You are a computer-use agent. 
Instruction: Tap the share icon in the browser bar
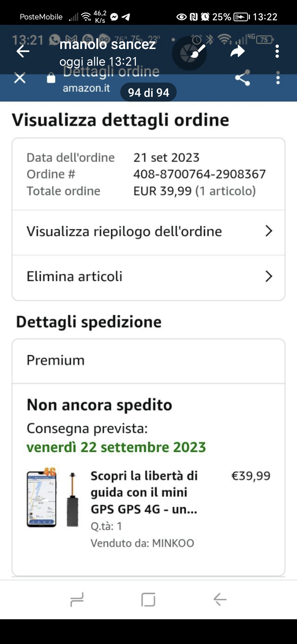(x=243, y=78)
